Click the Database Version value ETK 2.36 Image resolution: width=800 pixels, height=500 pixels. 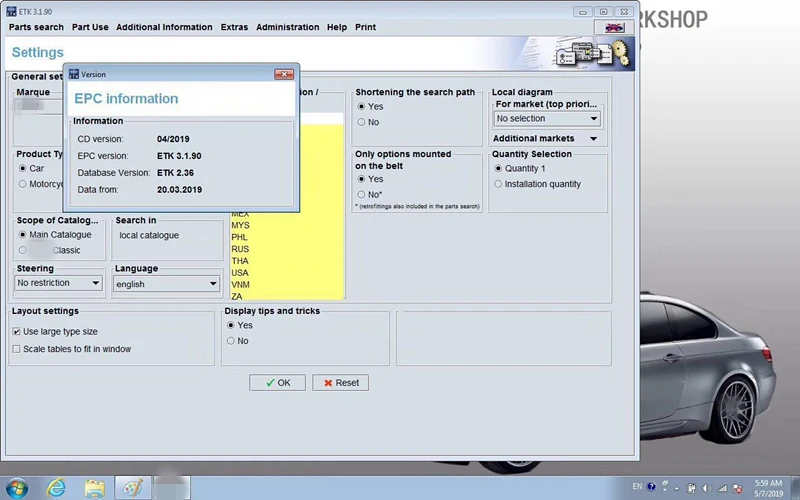point(176,172)
